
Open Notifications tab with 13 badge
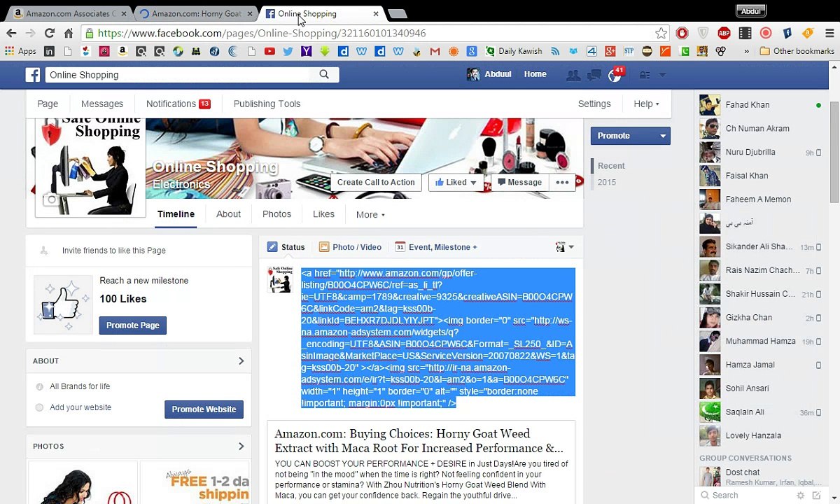click(178, 104)
